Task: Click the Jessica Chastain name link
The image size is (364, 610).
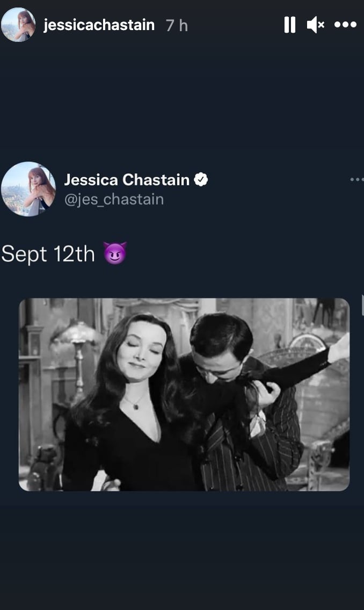Action: tap(128, 180)
